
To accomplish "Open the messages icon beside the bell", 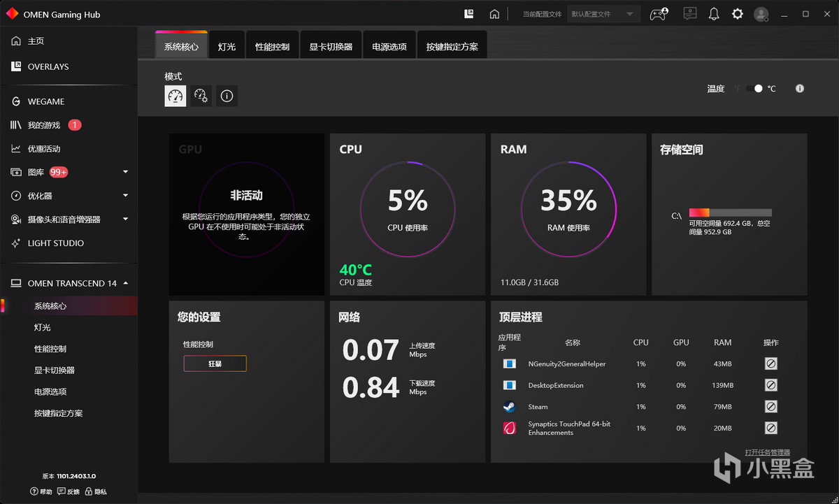I will click(x=690, y=13).
